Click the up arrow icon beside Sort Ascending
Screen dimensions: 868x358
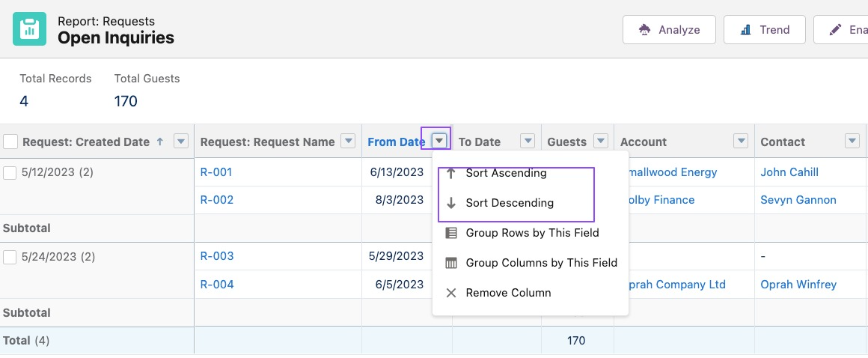(451, 174)
